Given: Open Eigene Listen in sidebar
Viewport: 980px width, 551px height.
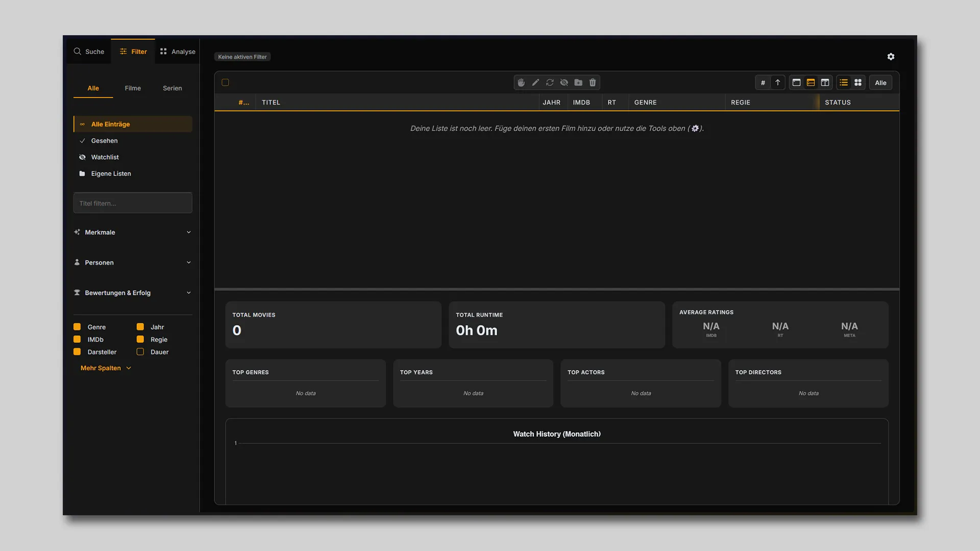Looking at the screenshot, I should click(133, 173).
